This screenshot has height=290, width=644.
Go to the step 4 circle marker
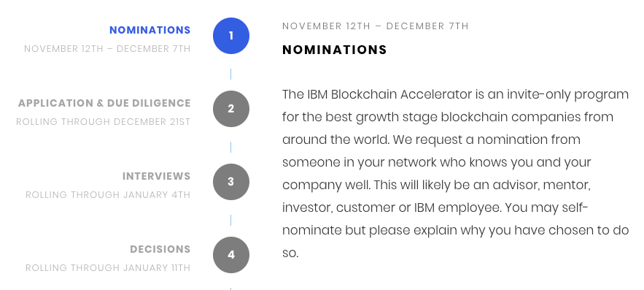230,255
